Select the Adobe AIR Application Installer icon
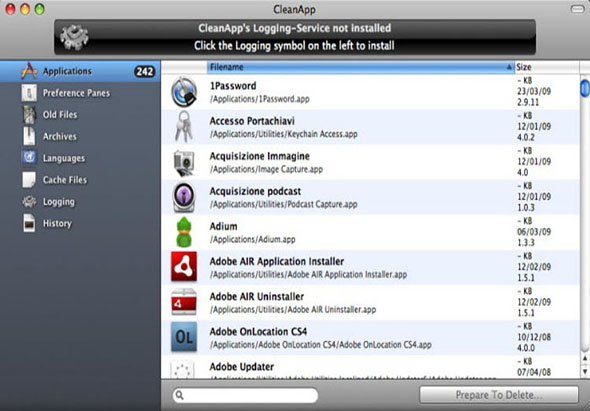 184,267
